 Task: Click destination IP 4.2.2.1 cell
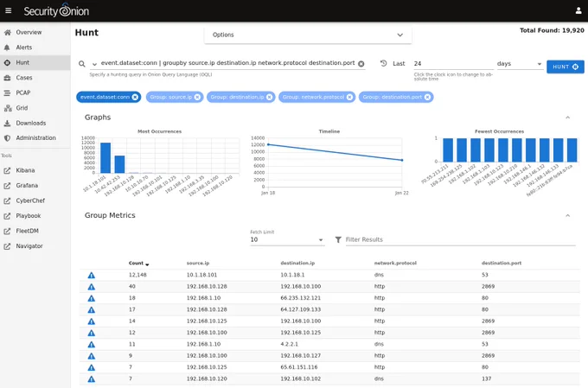click(289, 344)
